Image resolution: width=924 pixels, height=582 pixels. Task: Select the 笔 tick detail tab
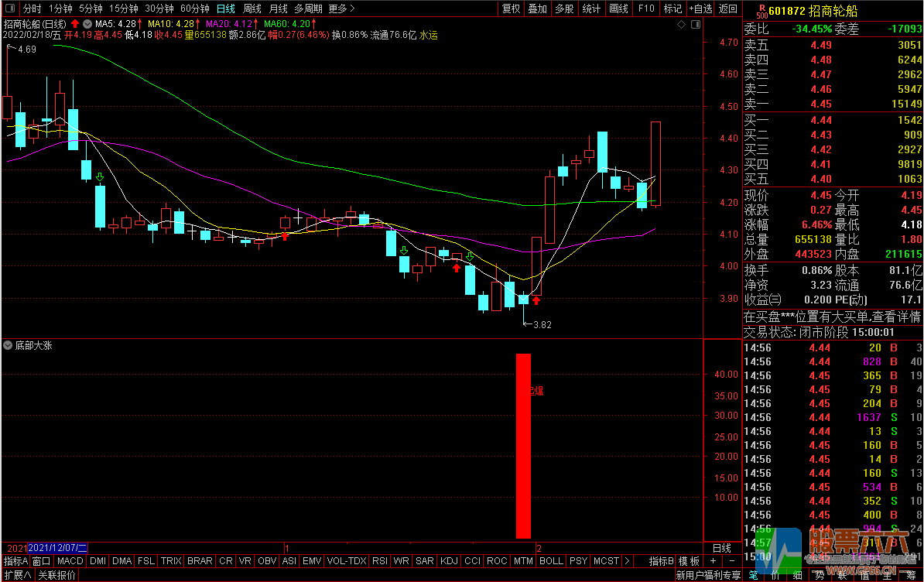753,575
